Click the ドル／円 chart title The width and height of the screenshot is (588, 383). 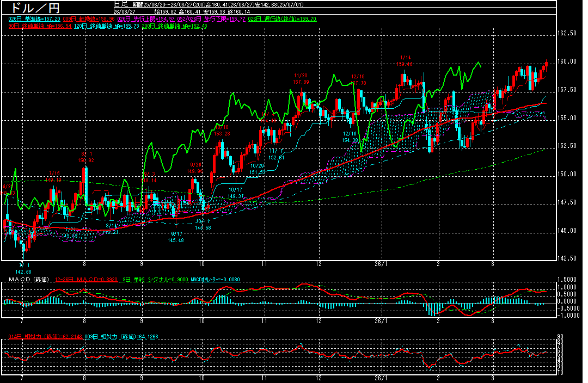coord(33,8)
